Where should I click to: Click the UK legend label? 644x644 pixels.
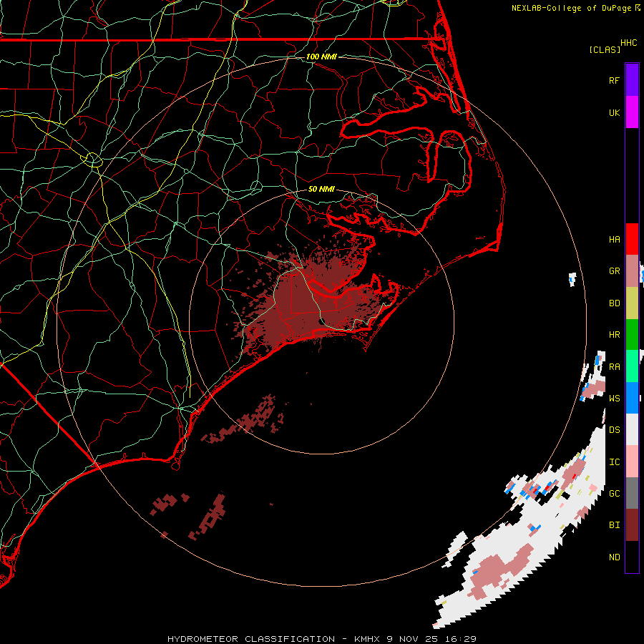click(x=614, y=112)
